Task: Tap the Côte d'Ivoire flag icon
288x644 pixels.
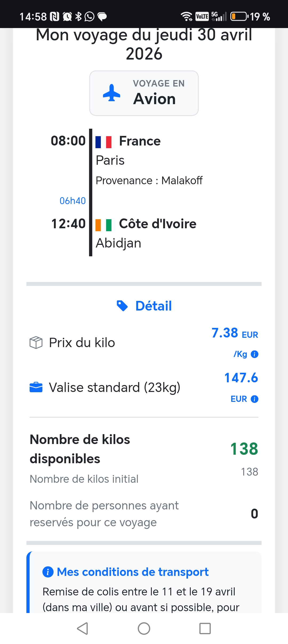Action: (103, 225)
